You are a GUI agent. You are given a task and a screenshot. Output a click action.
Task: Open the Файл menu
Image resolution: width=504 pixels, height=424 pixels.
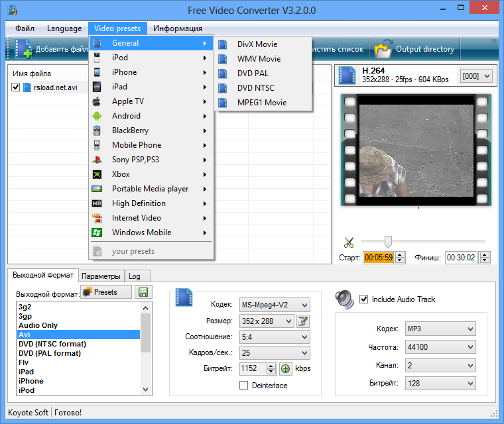tap(25, 28)
